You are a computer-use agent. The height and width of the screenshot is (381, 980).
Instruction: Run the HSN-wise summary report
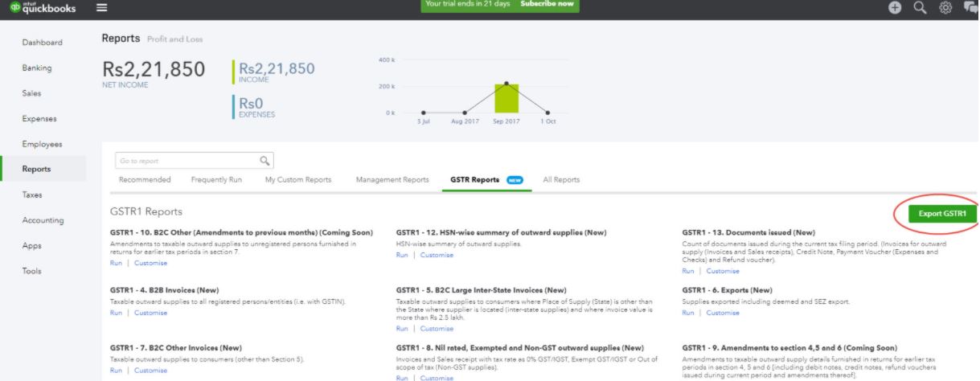[402, 255]
